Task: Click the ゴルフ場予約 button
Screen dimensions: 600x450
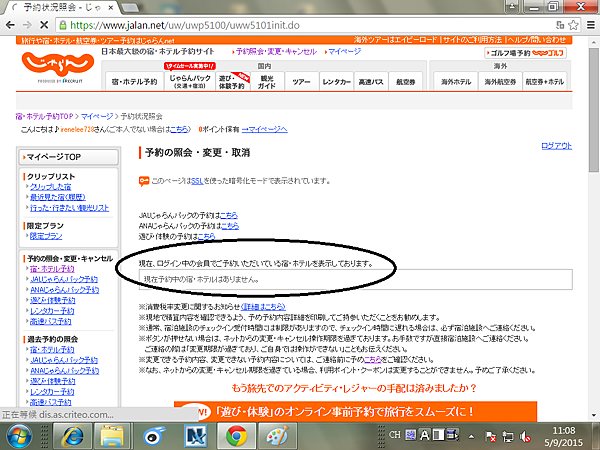Action: [525, 53]
